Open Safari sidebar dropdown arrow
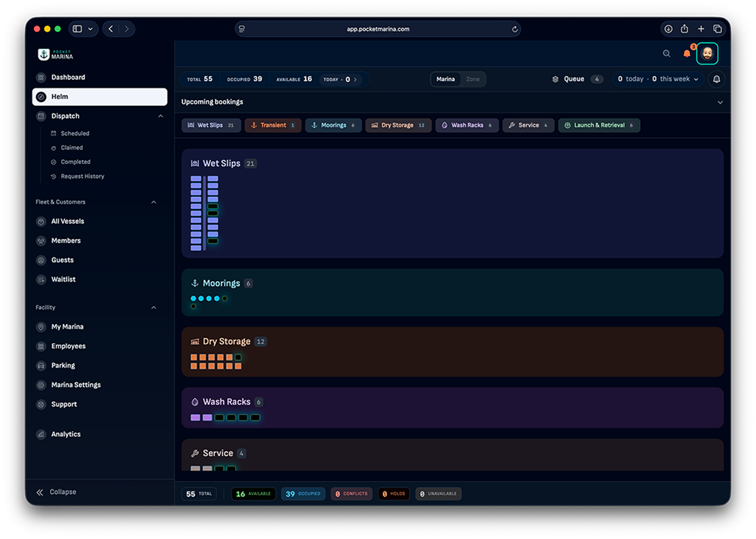 click(90, 29)
